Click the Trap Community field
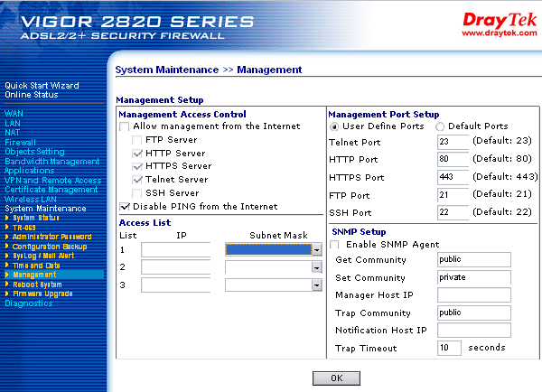Viewport: 542px width, 392px height. pos(474,313)
